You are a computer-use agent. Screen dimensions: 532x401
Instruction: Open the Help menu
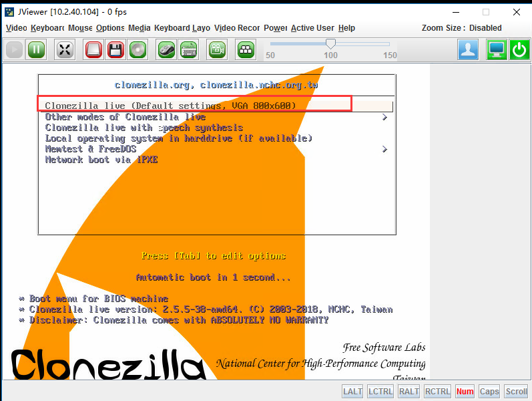click(346, 28)
